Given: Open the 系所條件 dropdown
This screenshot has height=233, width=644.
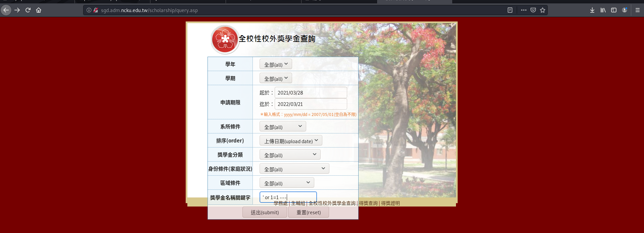Looking at the screenshot, I should pos(283,126).
